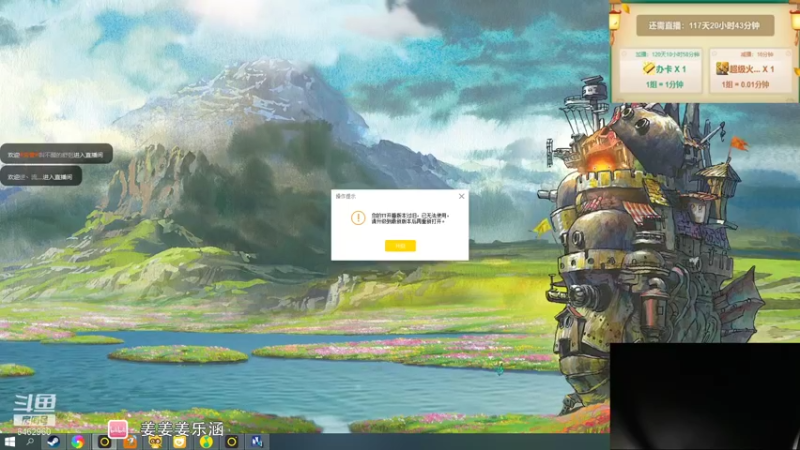Open the Windows Start menu

pyautogui.click(x=9, y=442)
